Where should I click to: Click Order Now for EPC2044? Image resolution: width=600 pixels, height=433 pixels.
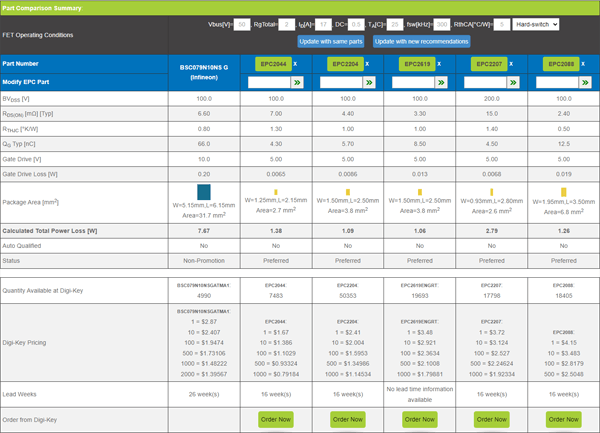point(275,420)
